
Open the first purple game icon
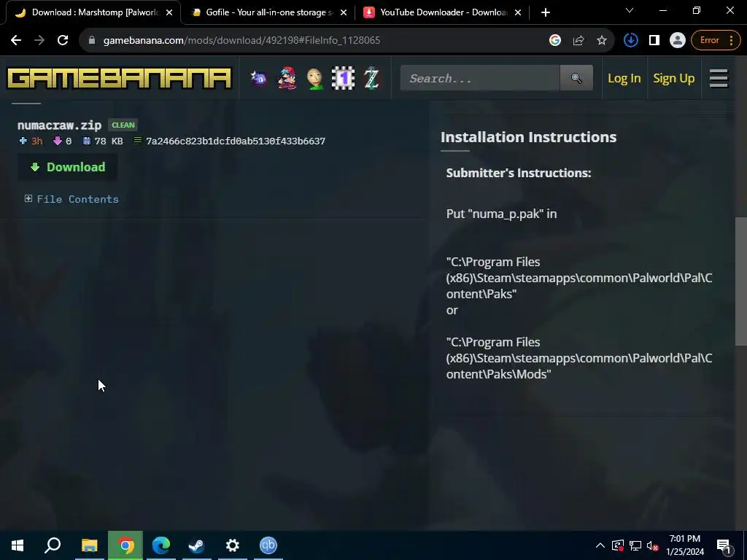tap(259, 78)
